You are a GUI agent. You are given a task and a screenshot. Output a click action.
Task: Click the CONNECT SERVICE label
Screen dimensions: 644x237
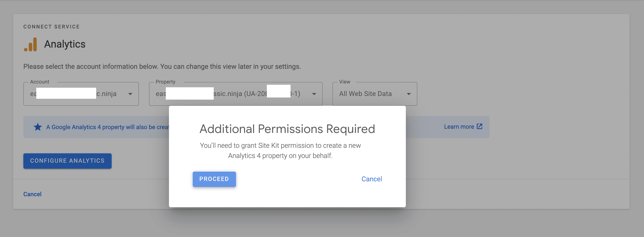52,27
